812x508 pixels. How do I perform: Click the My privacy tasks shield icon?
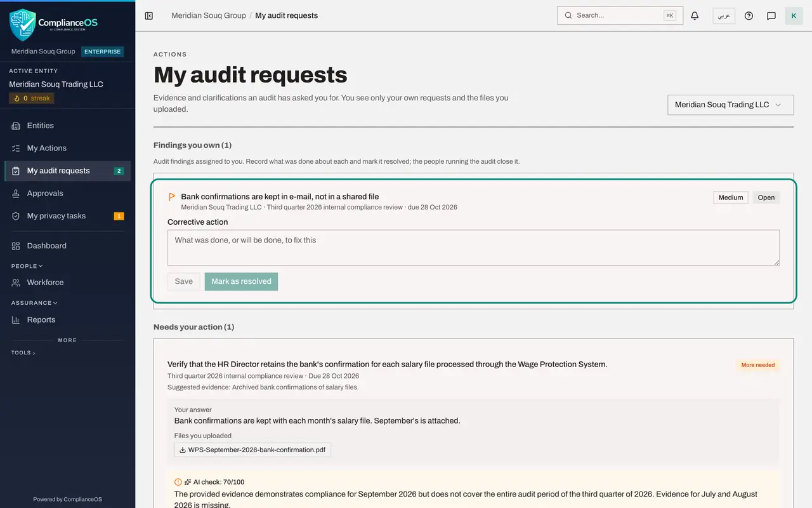tap(16, 216)
